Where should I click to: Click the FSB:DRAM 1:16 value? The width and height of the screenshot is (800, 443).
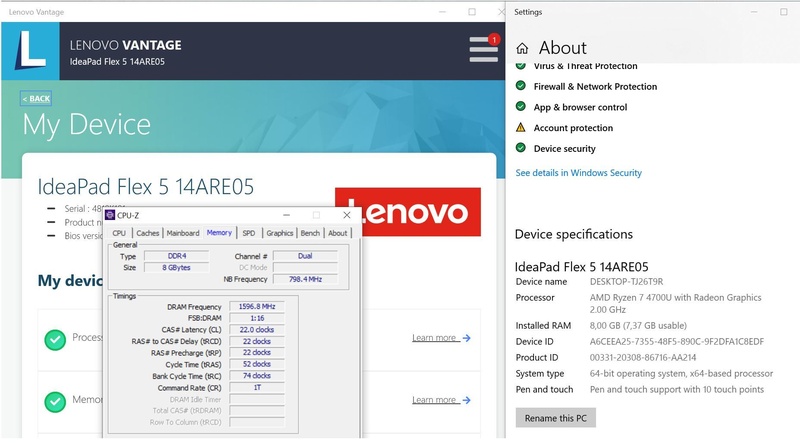point(257,318)
